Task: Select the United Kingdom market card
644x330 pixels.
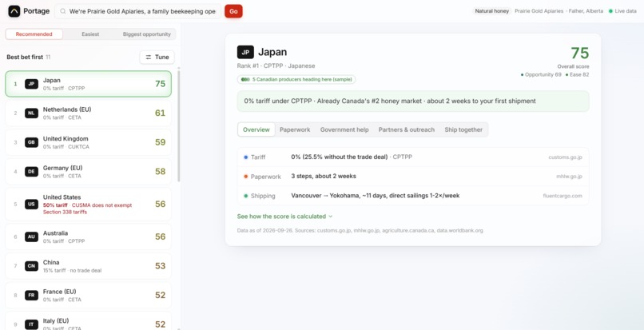Action: (x=89, y=142)
